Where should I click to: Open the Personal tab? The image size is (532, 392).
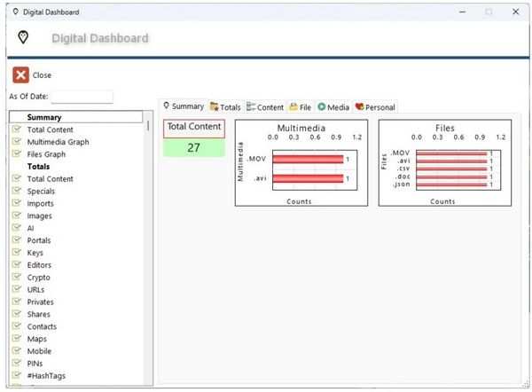coord(375,107)
